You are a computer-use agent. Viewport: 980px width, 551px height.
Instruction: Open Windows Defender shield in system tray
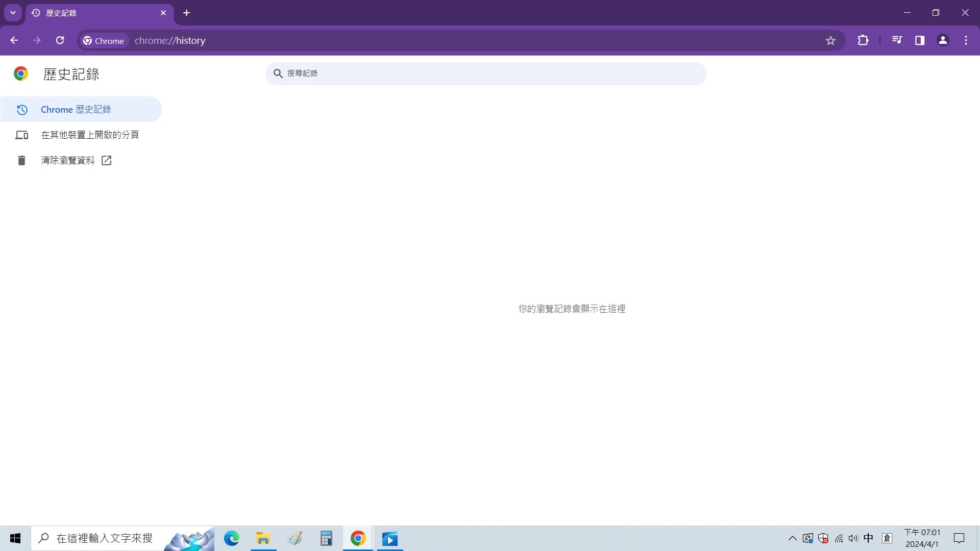pyautogui.click(x=823, y=538)
